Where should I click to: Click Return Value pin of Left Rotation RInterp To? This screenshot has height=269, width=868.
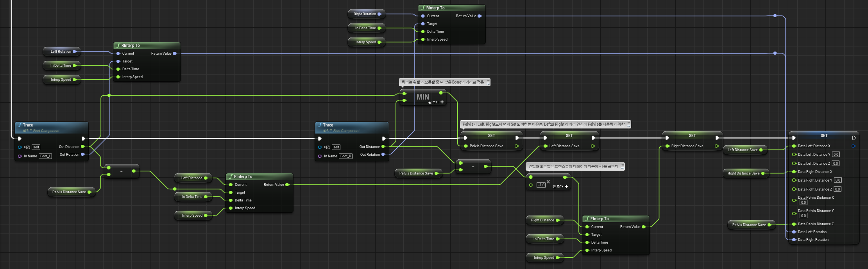175,53
